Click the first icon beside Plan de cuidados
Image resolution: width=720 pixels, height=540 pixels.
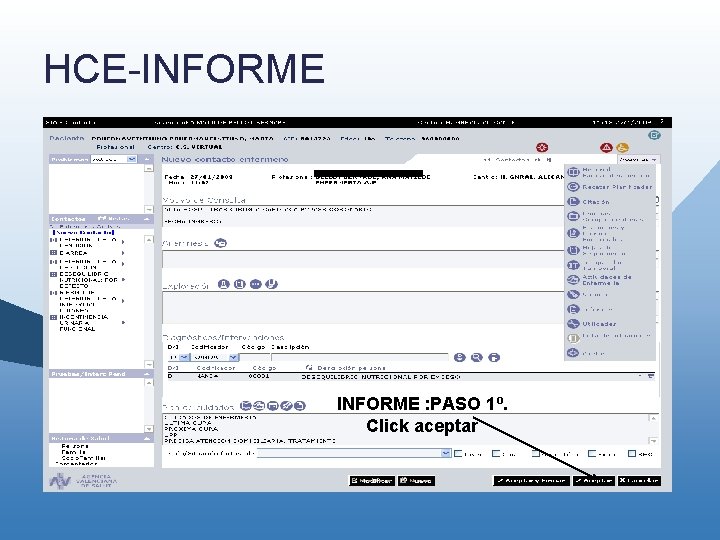click(246, 405)
